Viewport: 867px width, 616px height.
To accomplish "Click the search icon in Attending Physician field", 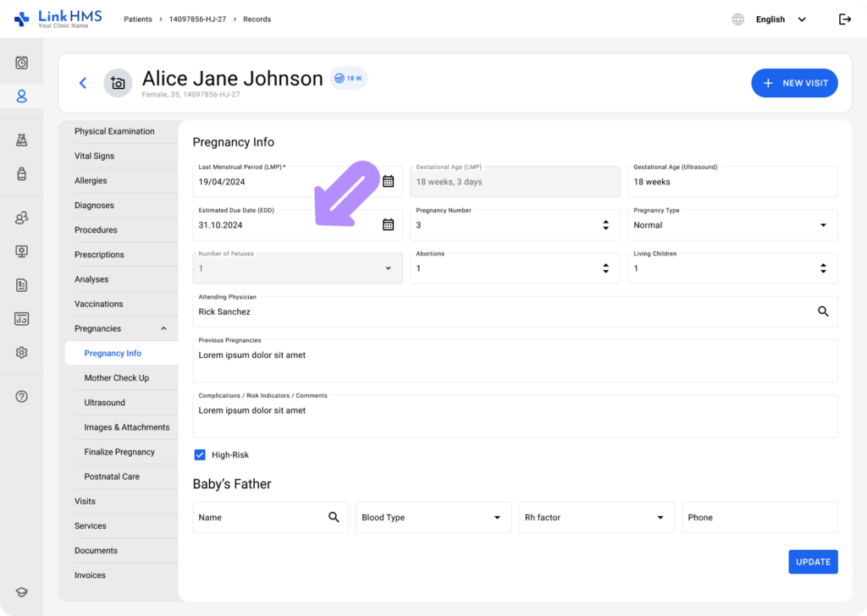I will [823, 311].
